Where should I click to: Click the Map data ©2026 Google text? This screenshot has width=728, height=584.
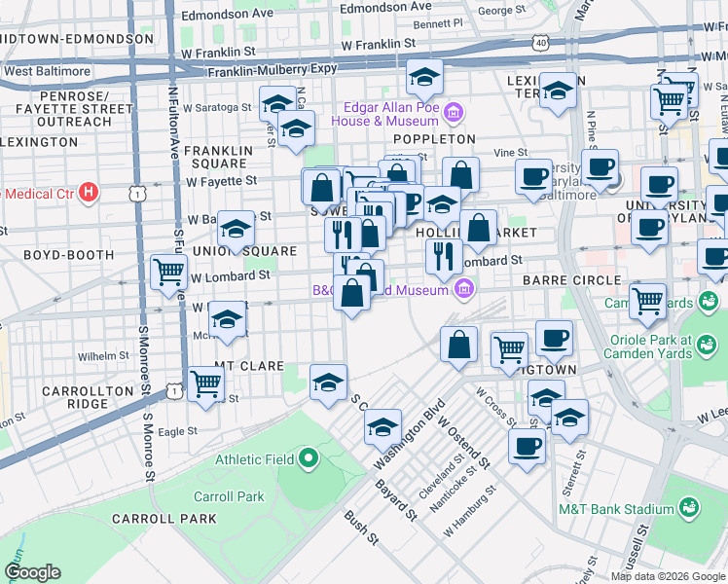point(668,576)
